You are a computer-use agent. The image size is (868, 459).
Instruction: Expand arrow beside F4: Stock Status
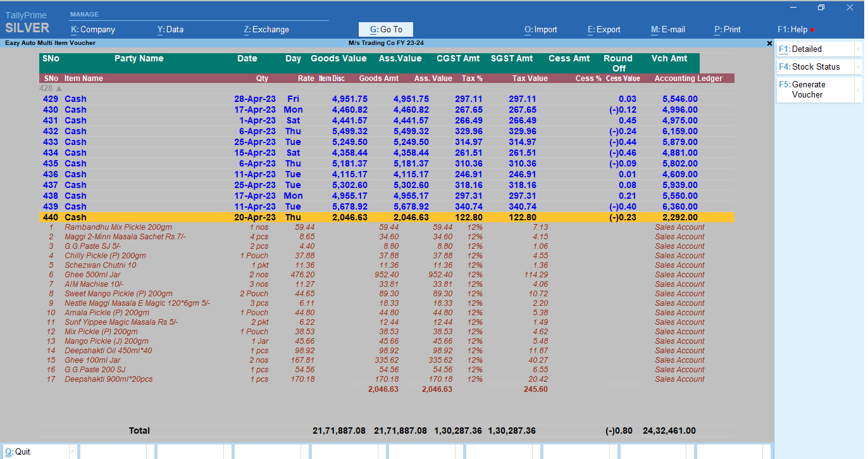(858, 67)
